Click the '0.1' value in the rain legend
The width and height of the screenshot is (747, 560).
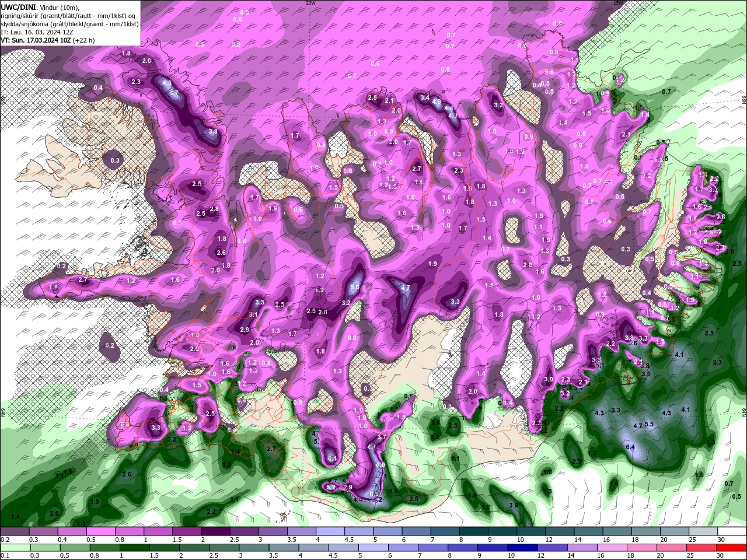pyautogui.click(x=5, y=556)
